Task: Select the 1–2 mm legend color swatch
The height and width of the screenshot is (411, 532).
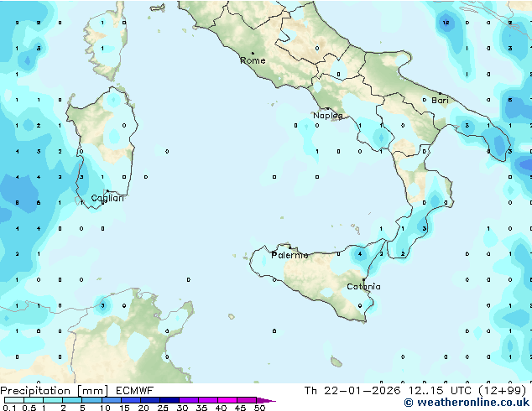Action: coord(53,400)
